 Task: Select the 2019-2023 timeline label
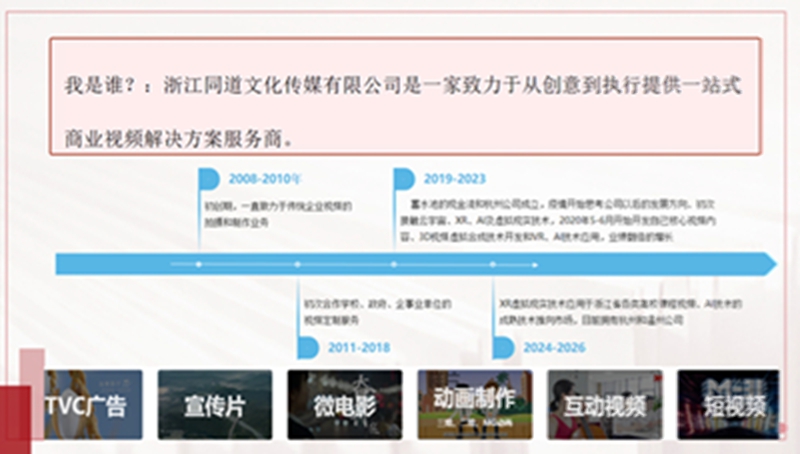click(x=454, y=179)
